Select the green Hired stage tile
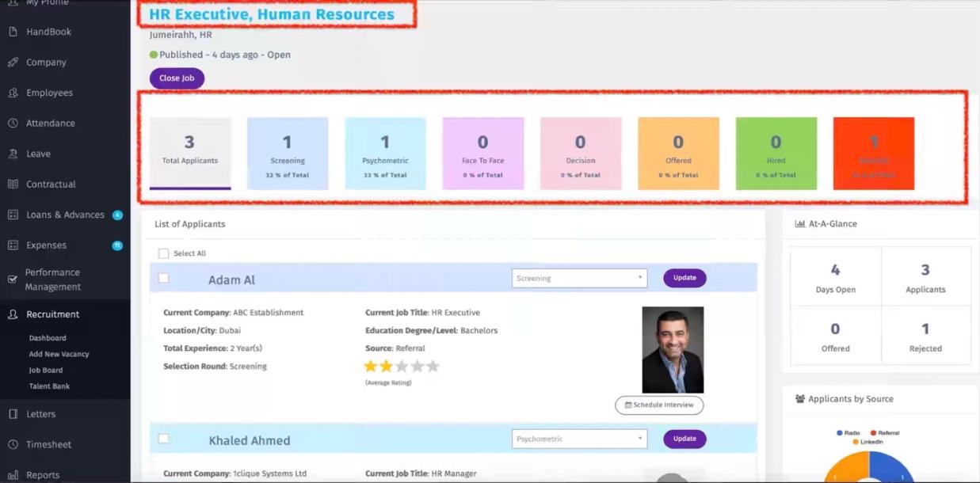Screen dimensions: 980x483 (x=776, y=154)
